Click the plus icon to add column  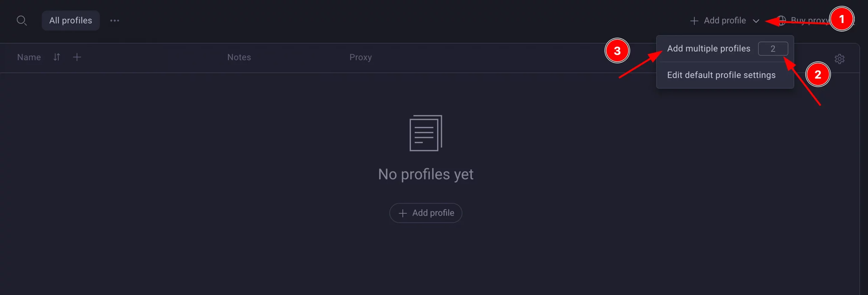[77, 57]
